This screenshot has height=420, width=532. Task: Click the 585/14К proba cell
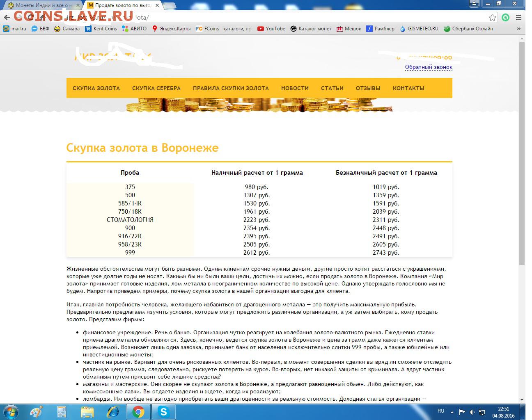click(130, 203)
